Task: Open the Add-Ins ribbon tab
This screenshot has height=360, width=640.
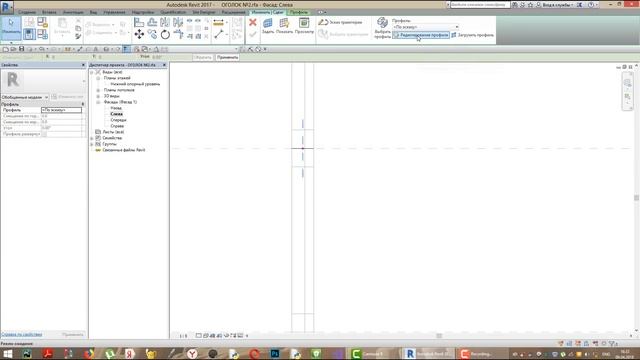Action: pyautogui.click(x=143, y=13)
